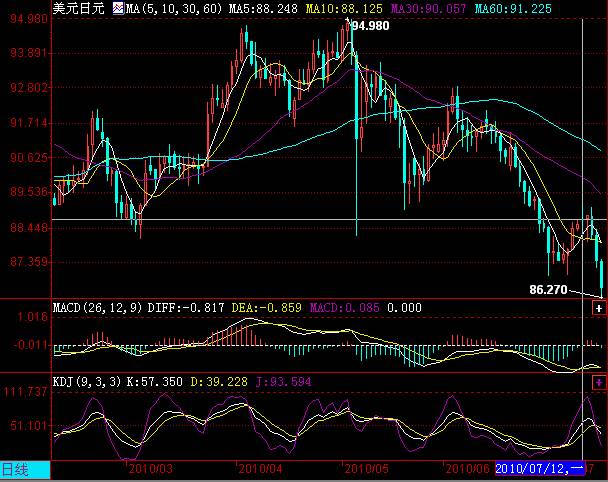Click the 111.737 KDJ axis label
This screenshot has width=608, height=482.
(26, 392)
